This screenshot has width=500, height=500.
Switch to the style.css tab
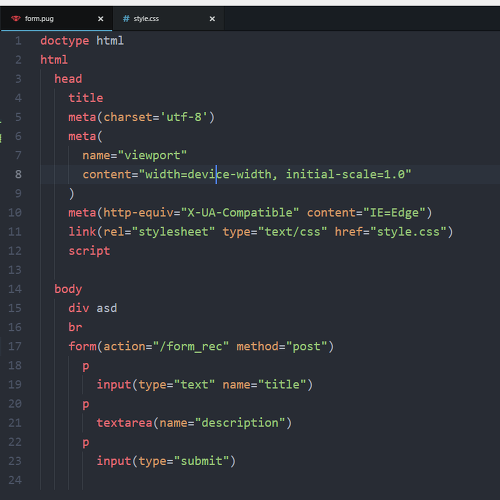(x=168, y=19)
